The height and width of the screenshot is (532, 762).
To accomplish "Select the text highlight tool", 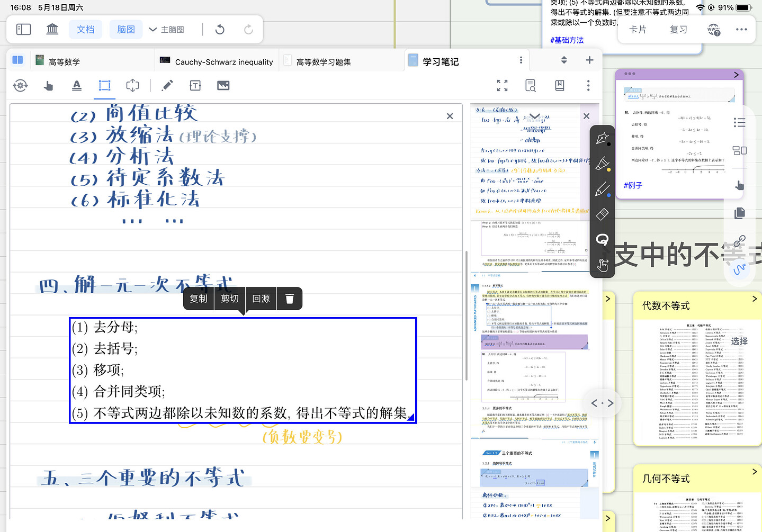I will (x=77, y=86).
